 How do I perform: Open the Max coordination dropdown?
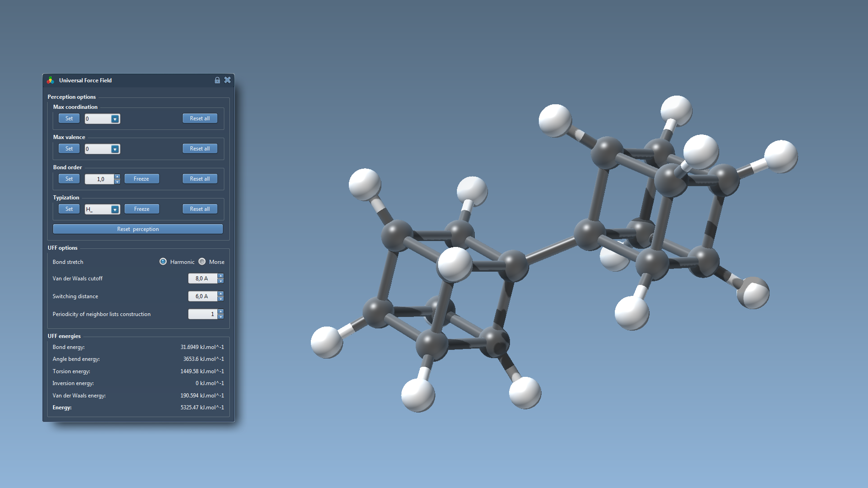click(x=115, y=119)
